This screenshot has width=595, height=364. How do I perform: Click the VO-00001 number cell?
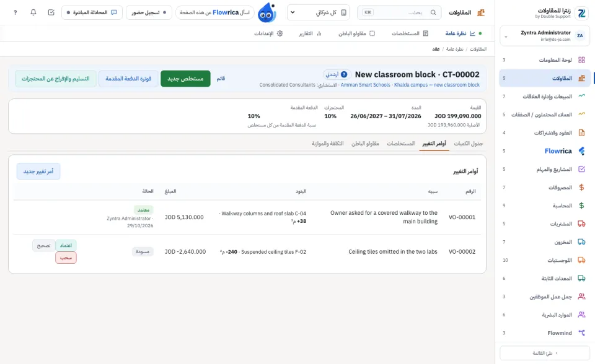(462, 217)
